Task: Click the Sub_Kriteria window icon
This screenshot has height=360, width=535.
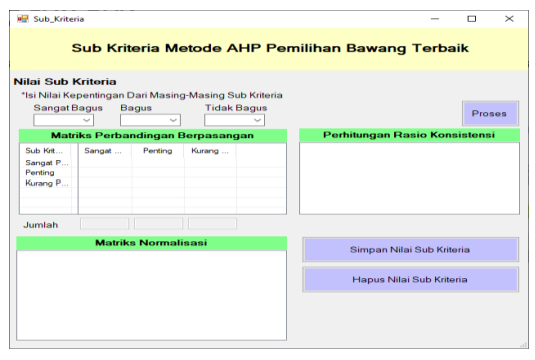Action: [23, 19]
